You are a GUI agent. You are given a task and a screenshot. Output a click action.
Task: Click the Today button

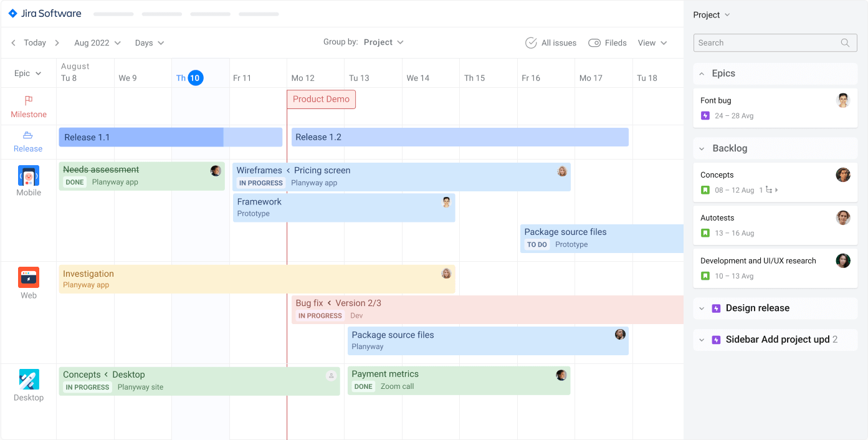(35, 43)
